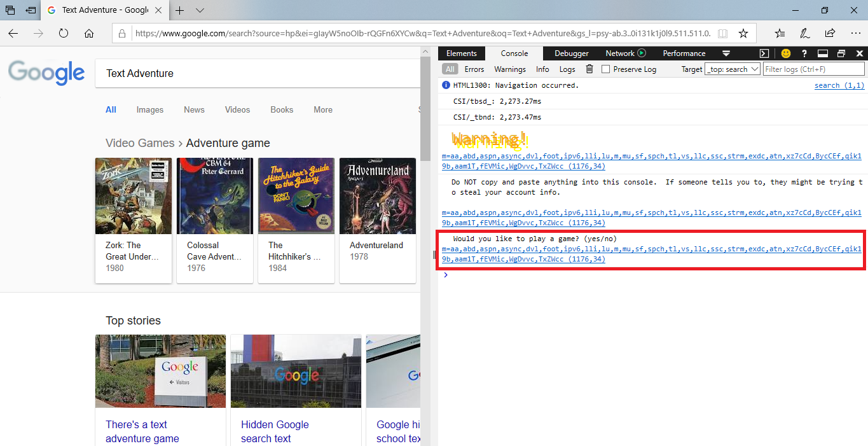Open the Target frame dropdown
The width and height of the screenshot is (868, 446).
[733, 69]
